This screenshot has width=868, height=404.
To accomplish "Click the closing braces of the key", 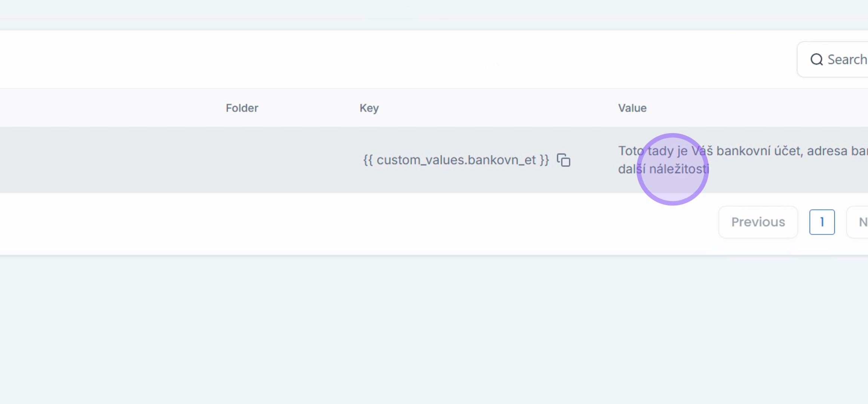I will click(544, 160).
